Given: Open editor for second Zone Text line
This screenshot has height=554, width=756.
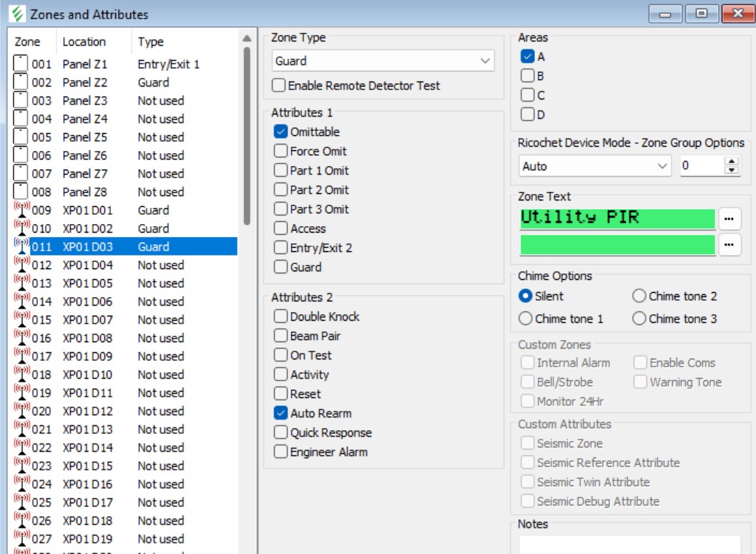Looking at the screenshot, I should [729, 245].
